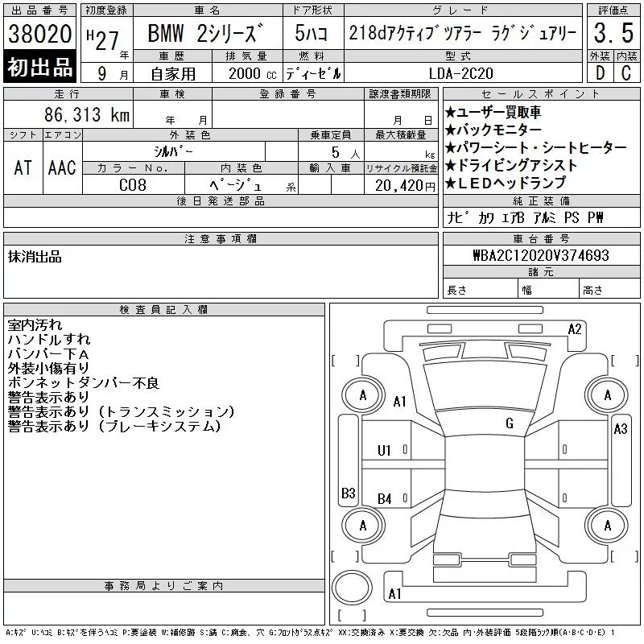644x644 pixels.
Task: Select inspector note 室内汚れ
Action: pos(35,325)
